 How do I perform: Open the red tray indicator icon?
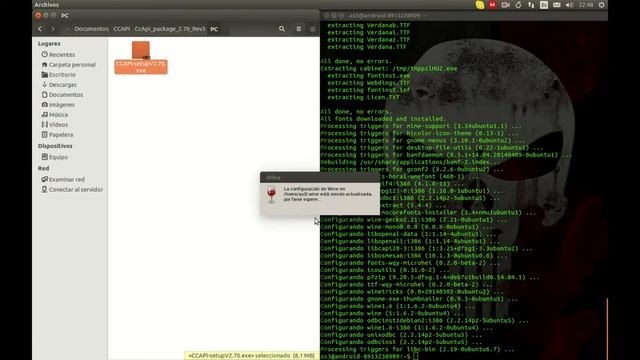pyautogui.click(x=493, y=5)
